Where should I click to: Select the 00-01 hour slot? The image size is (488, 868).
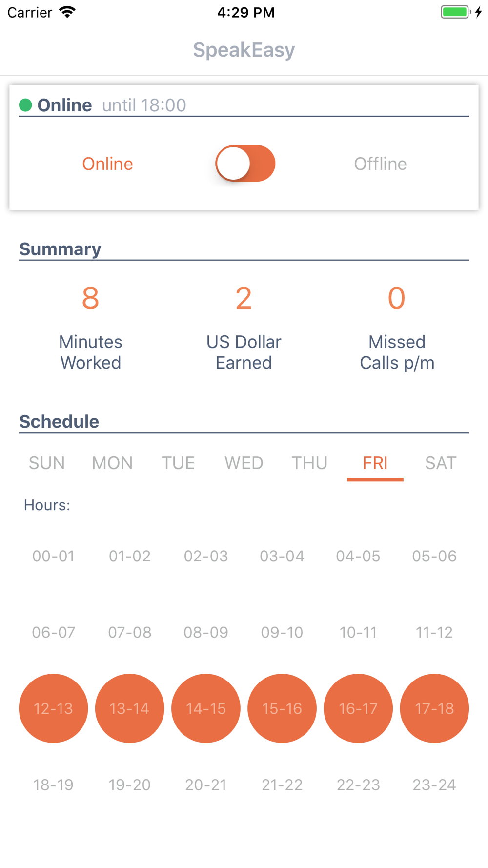(x=53, y=556)
